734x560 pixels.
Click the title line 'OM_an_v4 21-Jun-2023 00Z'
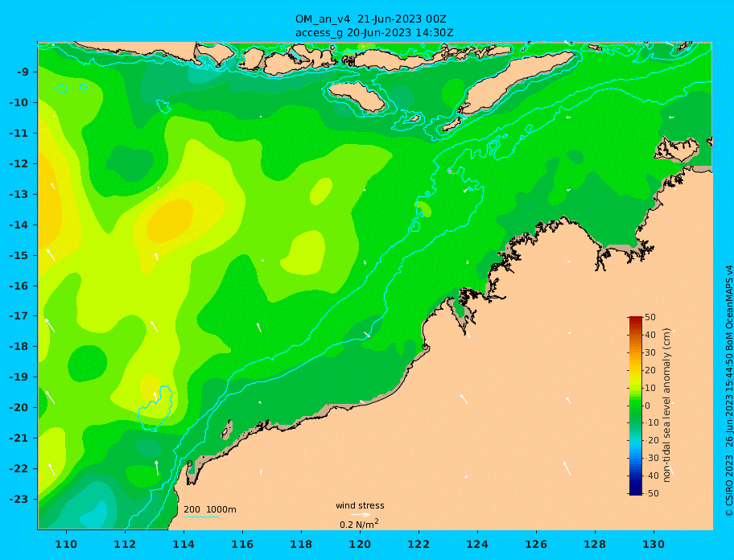click(371, 19)
